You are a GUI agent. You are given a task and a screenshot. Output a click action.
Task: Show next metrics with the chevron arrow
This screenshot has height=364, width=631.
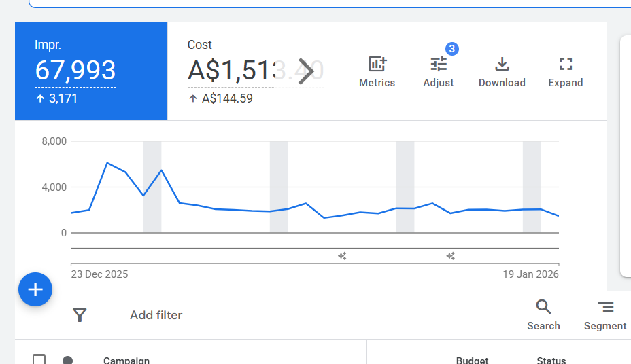[306, 71]
